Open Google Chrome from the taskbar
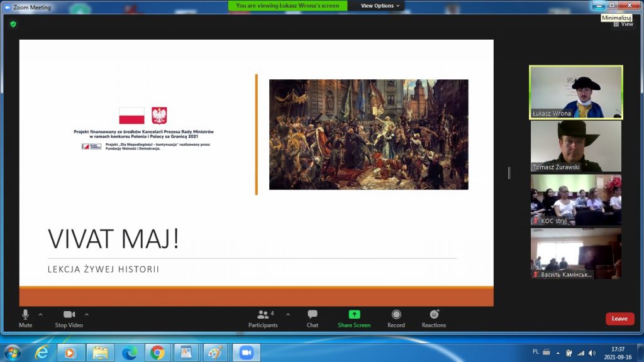 [x=157, y=353]
